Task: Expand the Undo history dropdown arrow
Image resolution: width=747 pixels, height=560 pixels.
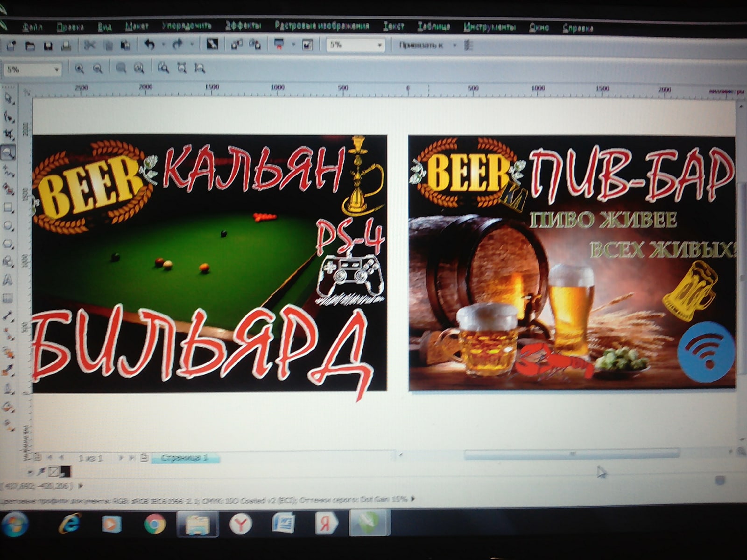Action: tap(163, 45)
